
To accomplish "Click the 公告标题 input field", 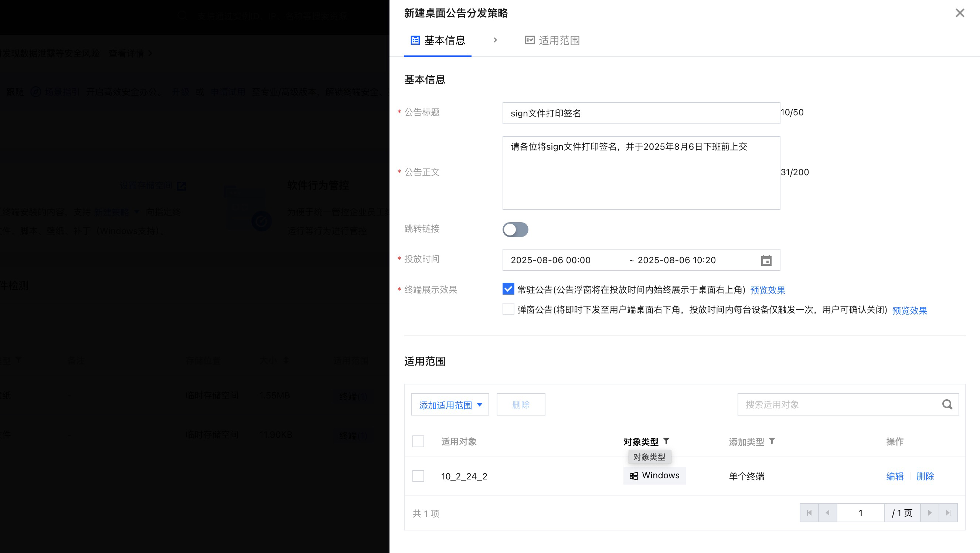I will point(641,113).
